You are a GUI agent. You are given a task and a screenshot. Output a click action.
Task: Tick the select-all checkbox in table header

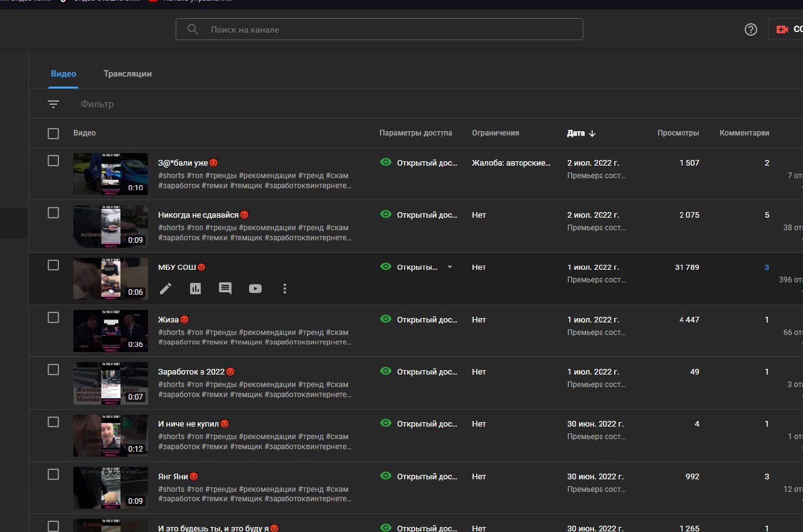coord(53,133)
